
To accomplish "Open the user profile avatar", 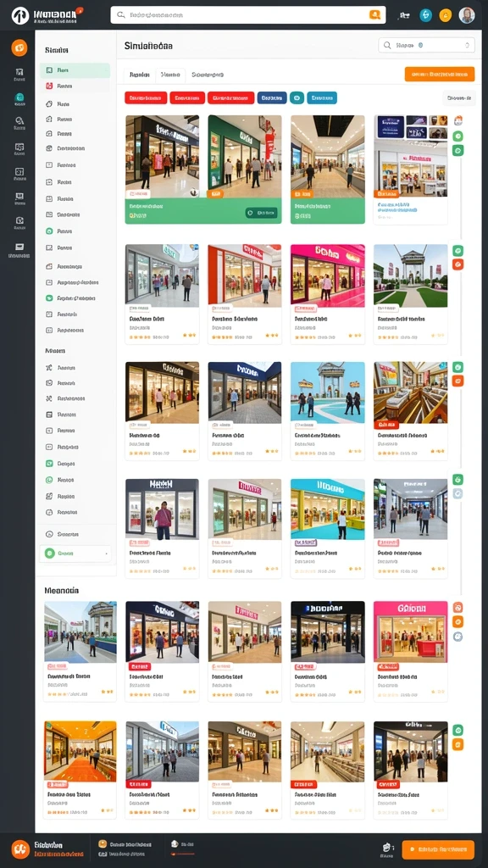I will point(467,15).
